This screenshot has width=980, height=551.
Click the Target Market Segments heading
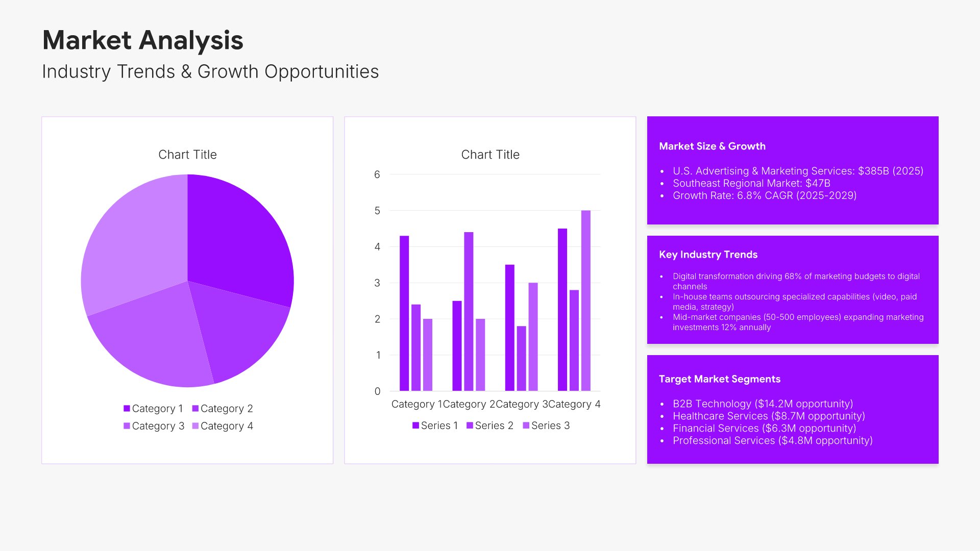click(719, 379)
